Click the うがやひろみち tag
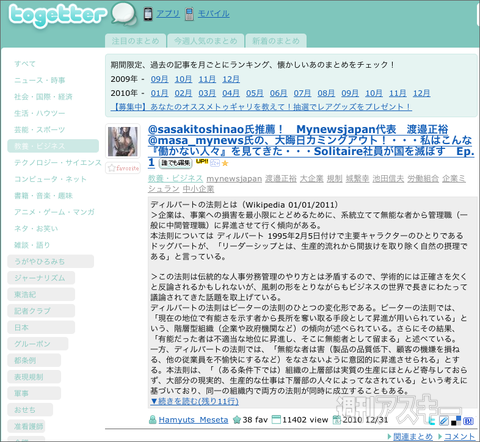Screen dimensions: 480x442 51,261
